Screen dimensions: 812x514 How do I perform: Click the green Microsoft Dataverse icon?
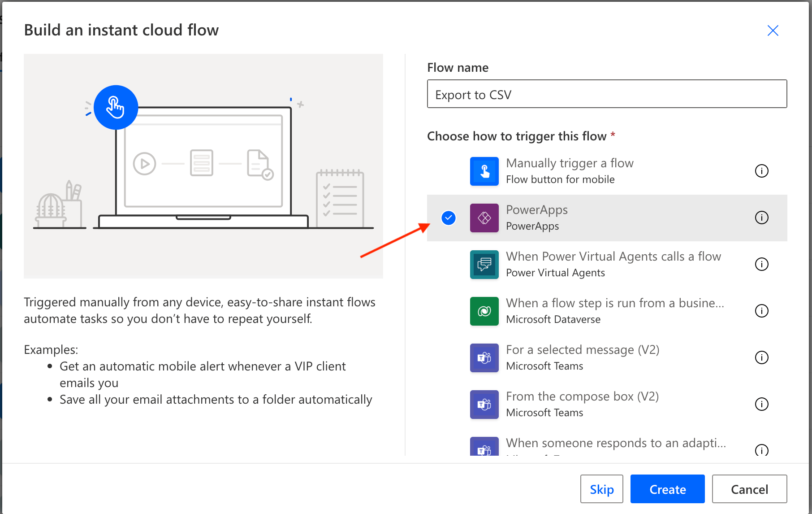coord(484,311)
